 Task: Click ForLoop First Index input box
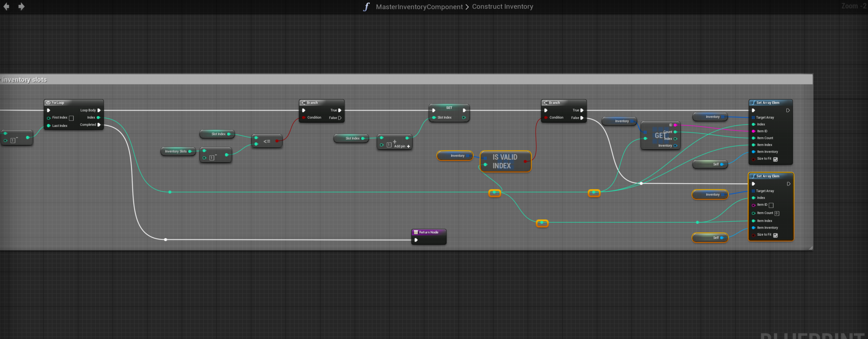coord(71,118)
